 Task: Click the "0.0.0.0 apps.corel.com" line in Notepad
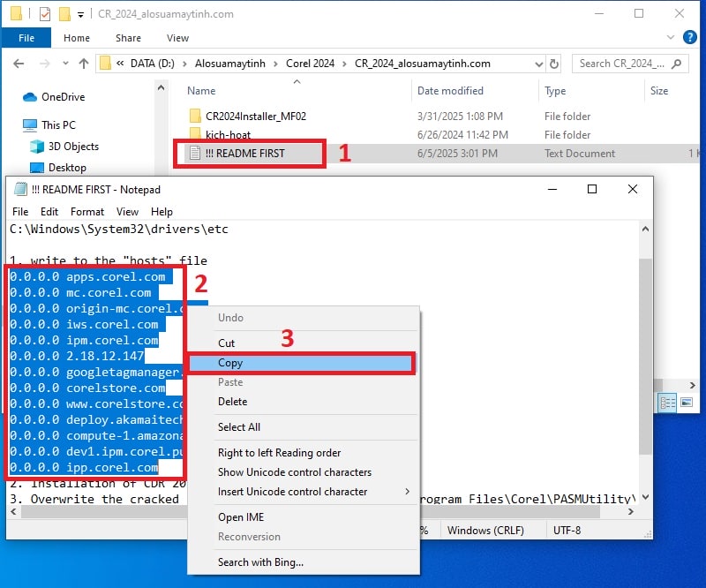pos(87,276)
